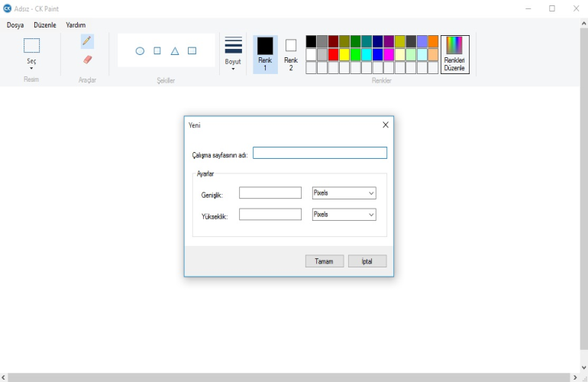Select the Pencil tool
Image resolution: width=588 pixels, height=382 pixels.
click(87, 40)
